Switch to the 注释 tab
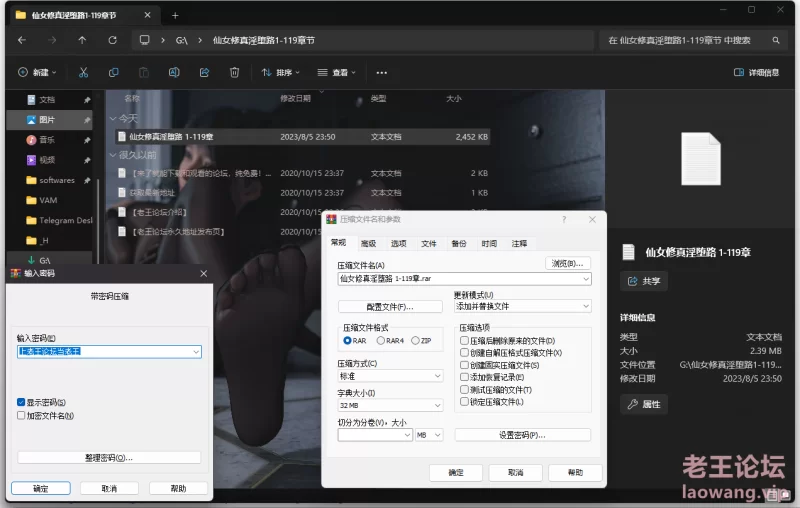This screenshot has height=508, width=800. tap(519, 244)
